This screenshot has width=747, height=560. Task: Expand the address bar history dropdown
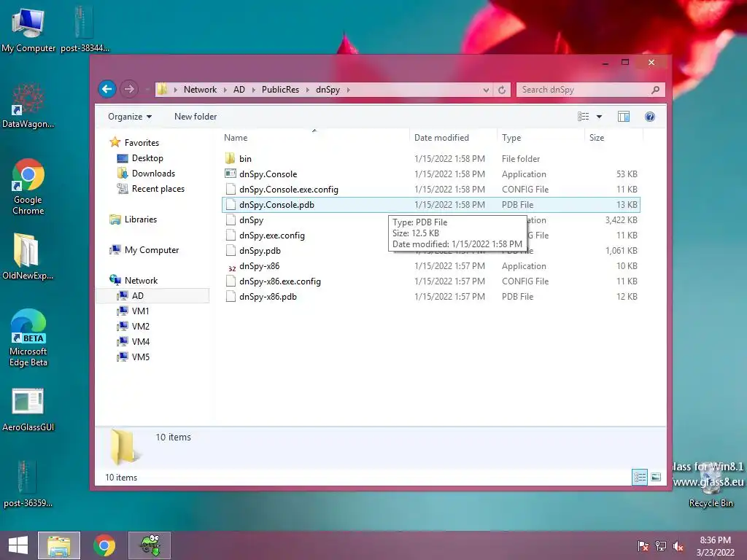tap(486, 90)
